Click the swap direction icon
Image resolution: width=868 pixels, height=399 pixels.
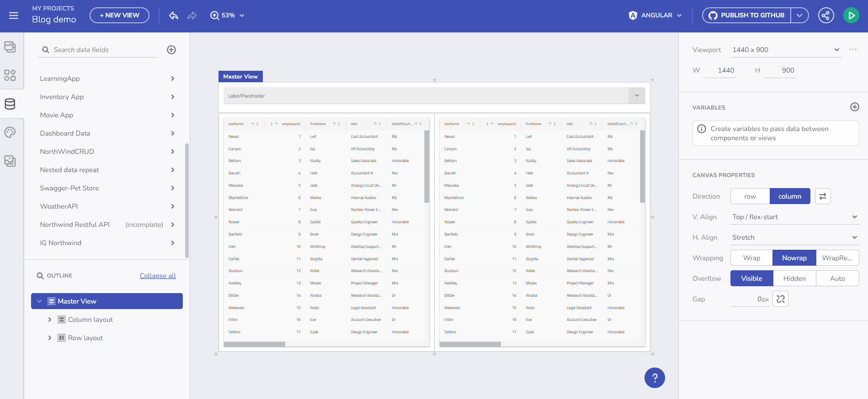pos(822,196)
